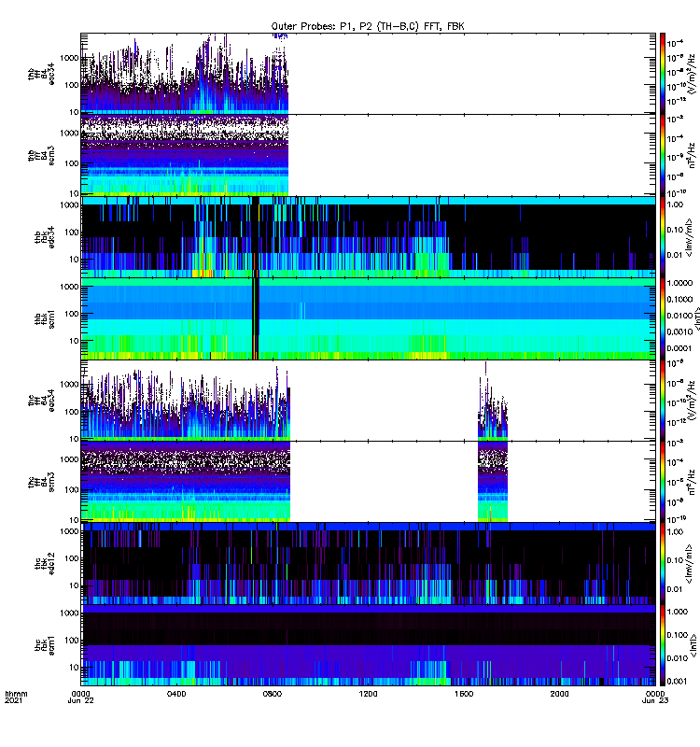Select the "thb fff 64 scm3" panel label
The height and width of the screenshot is (747, 700).
tap(41, 156)
